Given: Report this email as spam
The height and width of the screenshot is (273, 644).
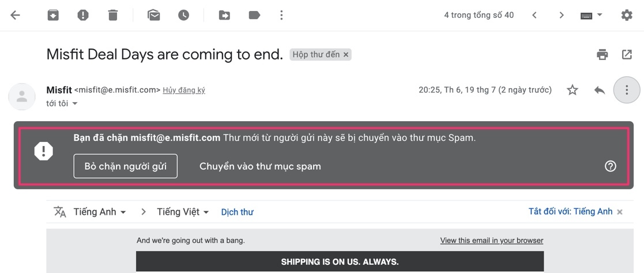Looking at the screenshot, I should (83, 16).
